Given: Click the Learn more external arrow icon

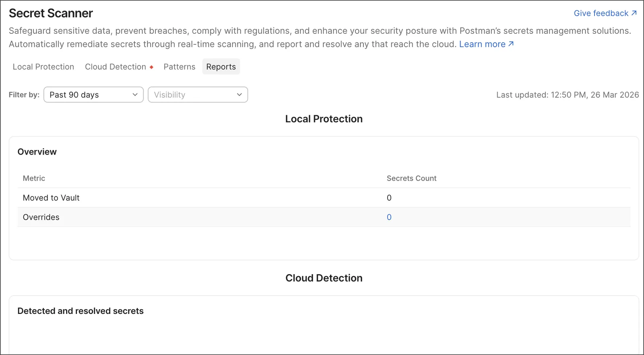Looking at the screenshot, I should click(x=511, y=44).
